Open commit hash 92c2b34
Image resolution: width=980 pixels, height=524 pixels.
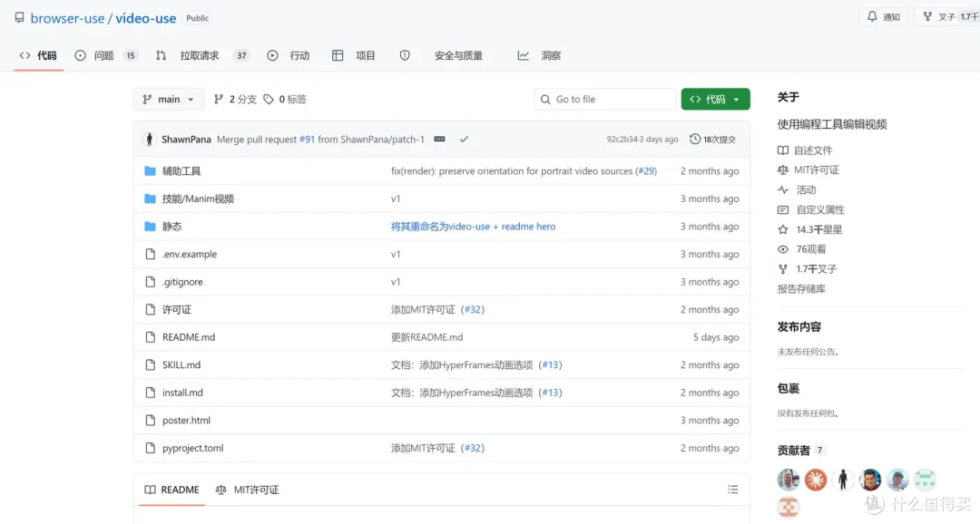(x=622, y=140)
